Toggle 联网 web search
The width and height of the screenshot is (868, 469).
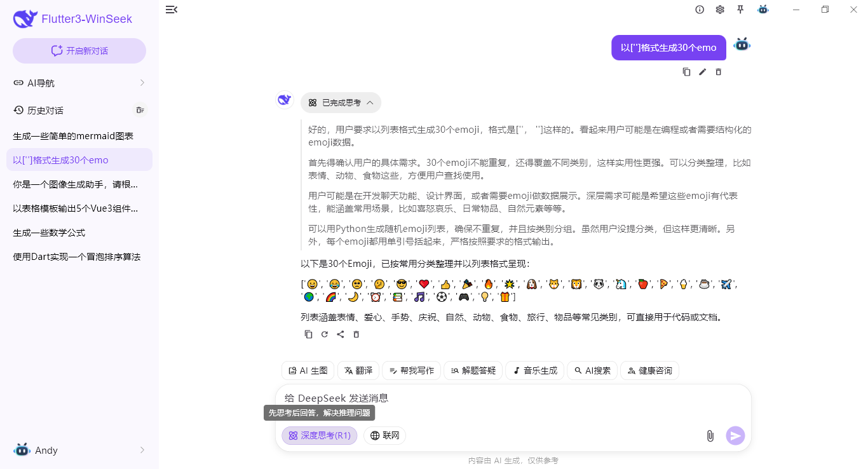pos(384,435)
